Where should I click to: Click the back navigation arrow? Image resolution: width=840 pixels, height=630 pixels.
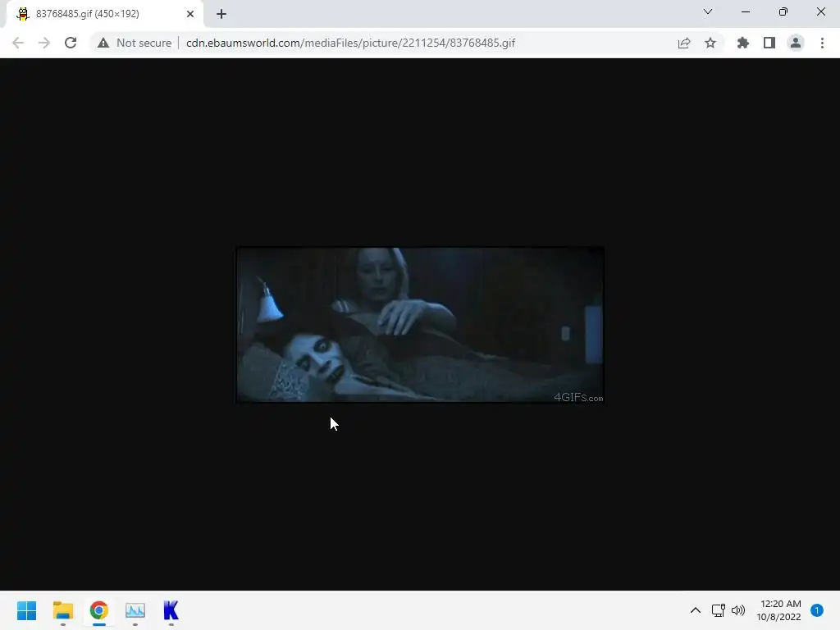point(18,43)
